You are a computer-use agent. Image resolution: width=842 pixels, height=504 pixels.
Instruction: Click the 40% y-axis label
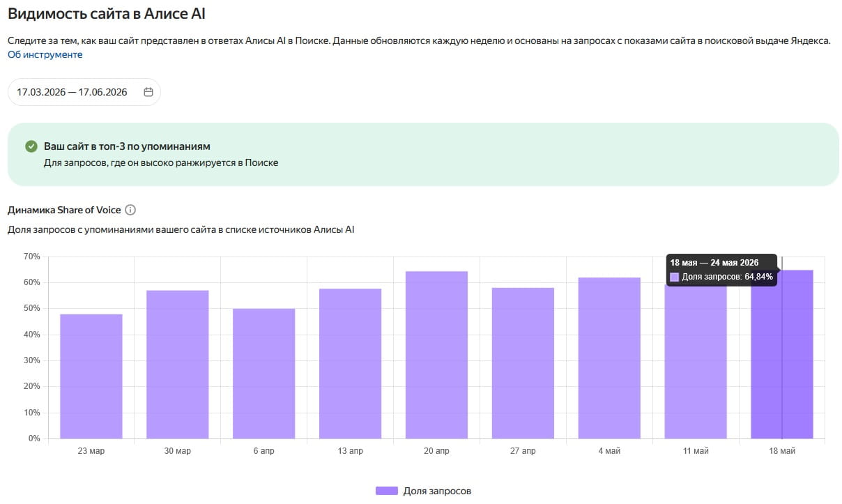point(32,335)
